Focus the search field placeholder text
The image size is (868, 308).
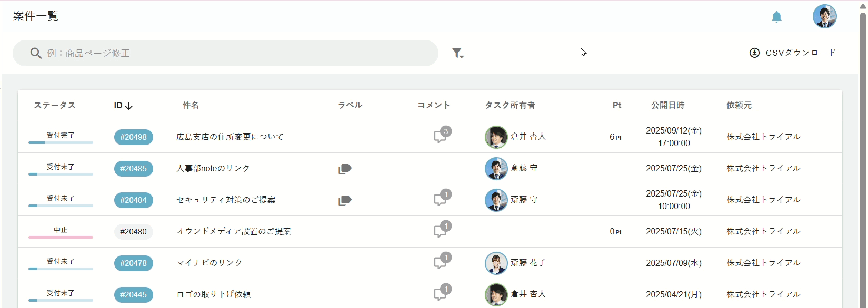88,53
